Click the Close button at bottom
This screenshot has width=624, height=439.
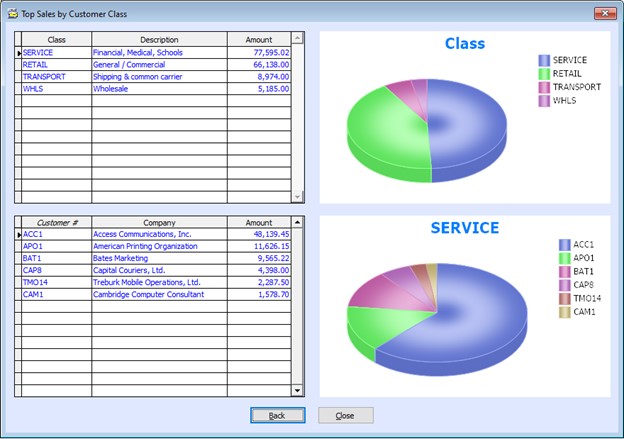click(x=345, y=415)
